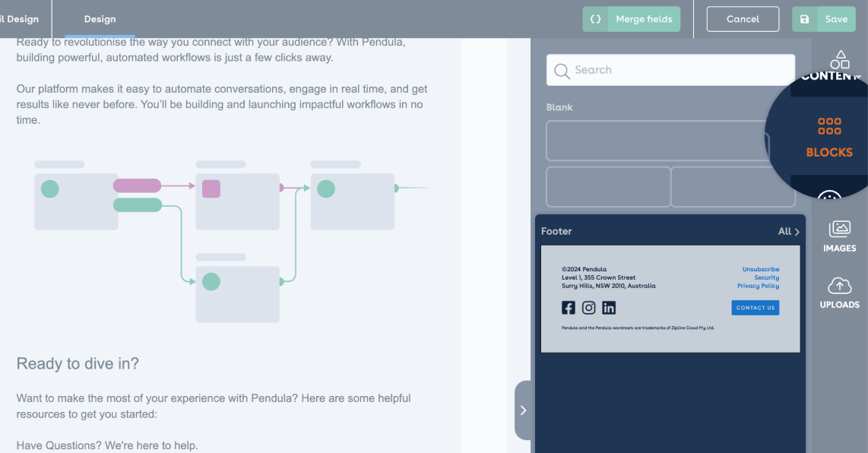Click the search magnifier icon

[x=562, y=71]
